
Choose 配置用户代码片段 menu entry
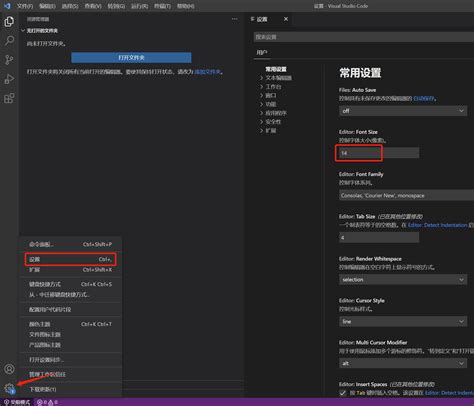[70, 309]
